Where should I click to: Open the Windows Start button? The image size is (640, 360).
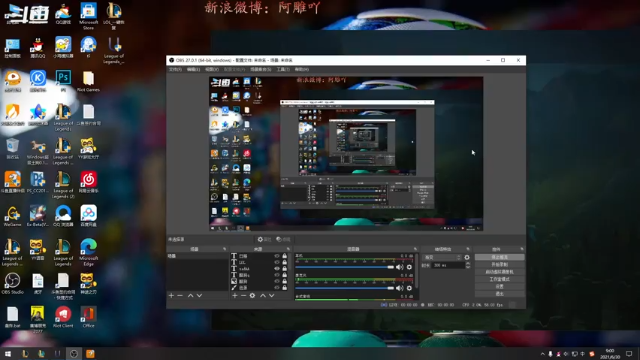pos(8,354)
